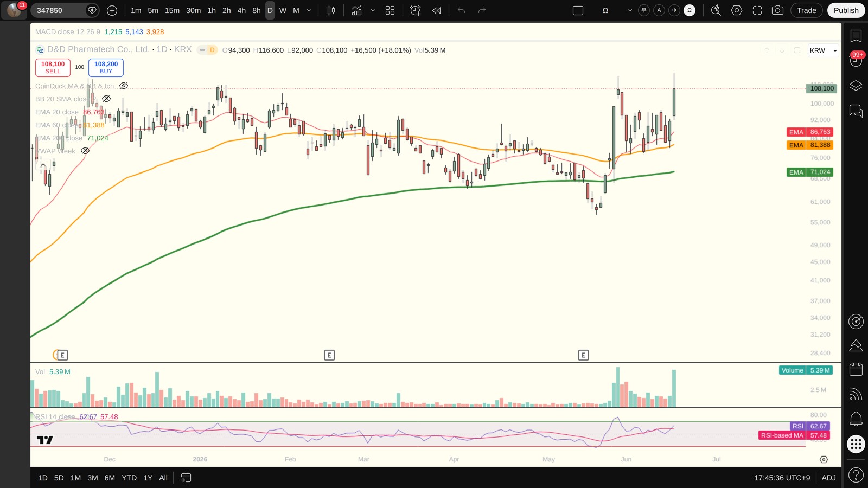This screenshot has width=868, height=488.
Task: Toggle visibility of VWAP Week indicator
Action: pyautogui.click(x=85, y=151)
